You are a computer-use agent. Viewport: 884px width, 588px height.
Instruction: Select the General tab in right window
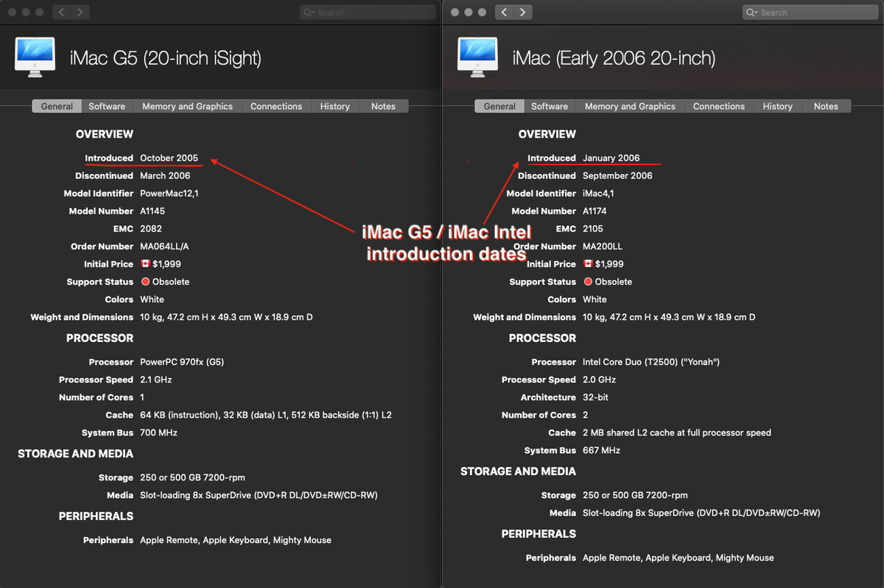pyautogui.click(x=499, y=106)
